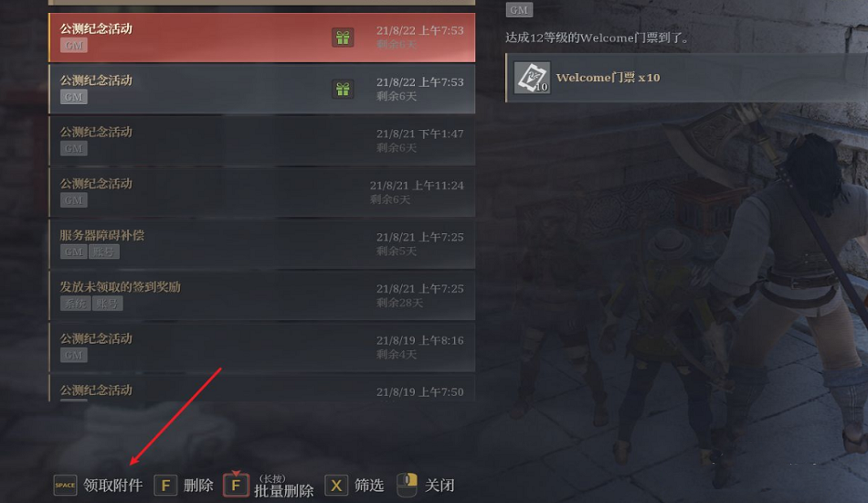Click the X key icon for 筛选
The width and height of the screenshot is (868, 503).
(x=336, y=486)
